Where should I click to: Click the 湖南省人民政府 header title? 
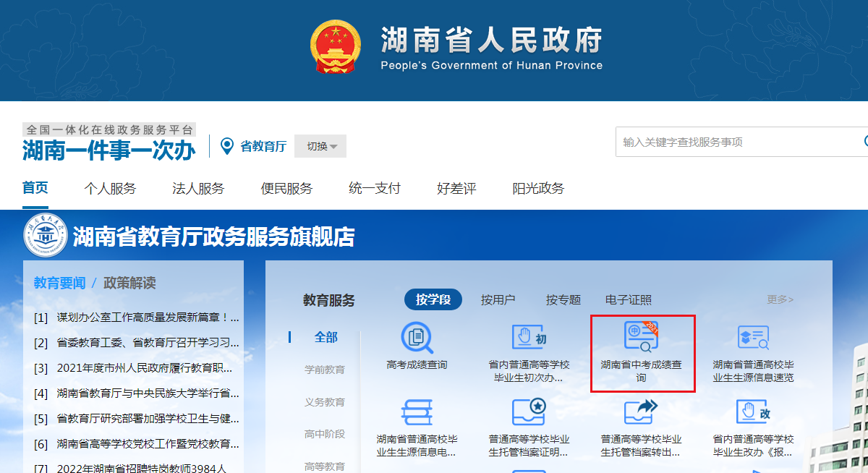tap(492, 40)
